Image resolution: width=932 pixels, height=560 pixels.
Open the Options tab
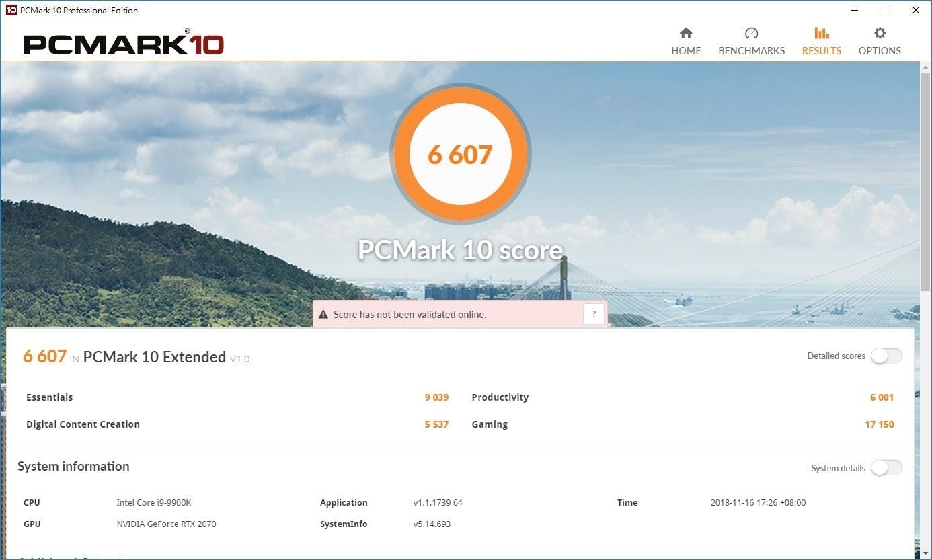point(880,41)
